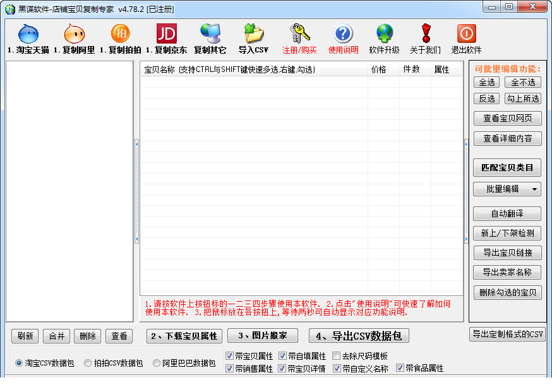Image resolution: width=552 pixels, height=392 pixels.
Task: Select the 复制阿里 toolbar icon
Action: pyautogui.click(x=75, y=34)
